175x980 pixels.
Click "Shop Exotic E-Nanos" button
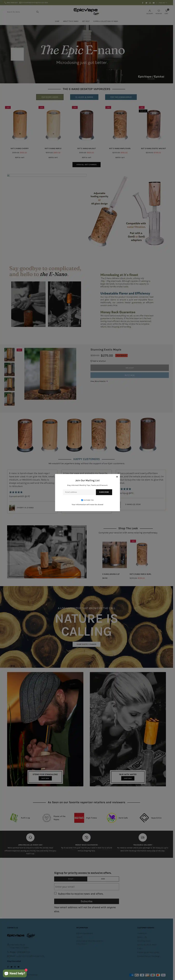86,644
